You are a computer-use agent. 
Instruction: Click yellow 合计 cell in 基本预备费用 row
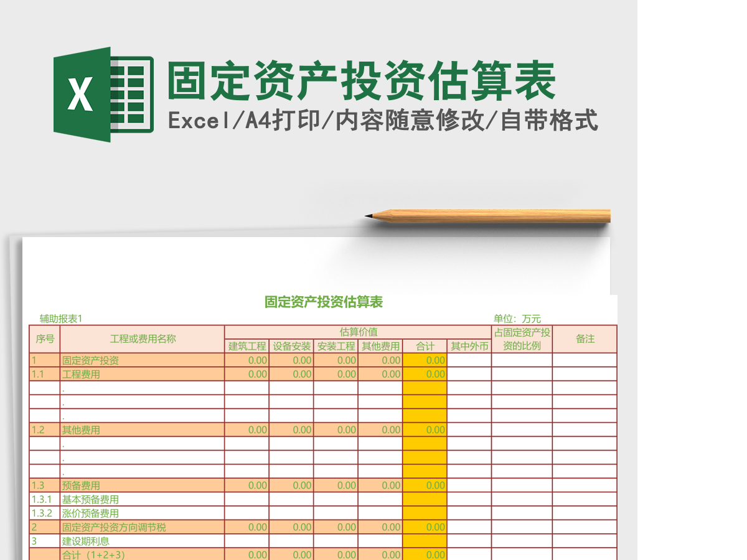pyautogui.click(x=425, y=499)
